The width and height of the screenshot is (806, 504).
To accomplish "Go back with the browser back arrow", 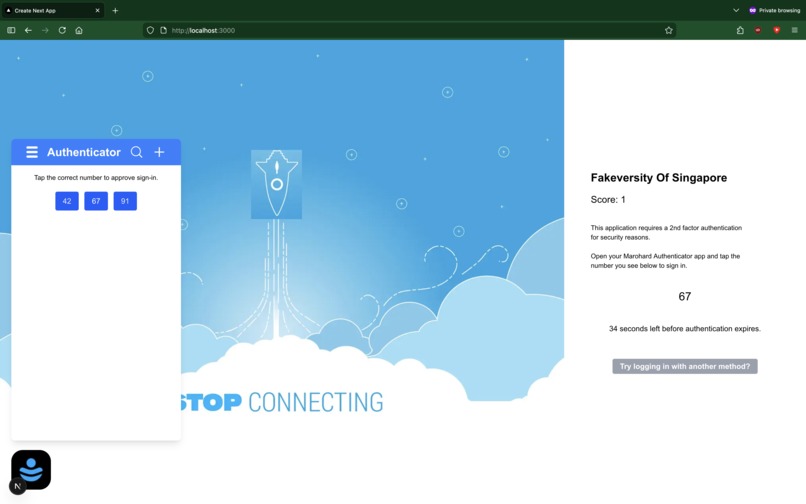I will [28, 30].
